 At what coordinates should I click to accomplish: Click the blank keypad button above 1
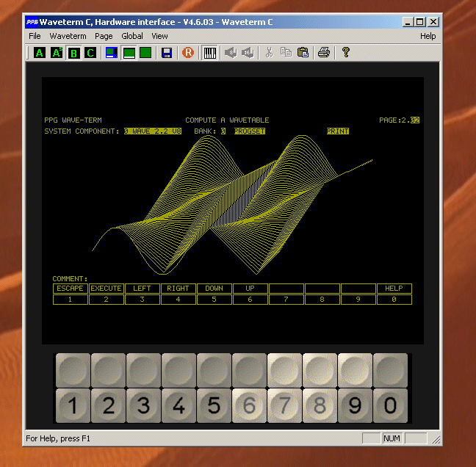point(73,370)
